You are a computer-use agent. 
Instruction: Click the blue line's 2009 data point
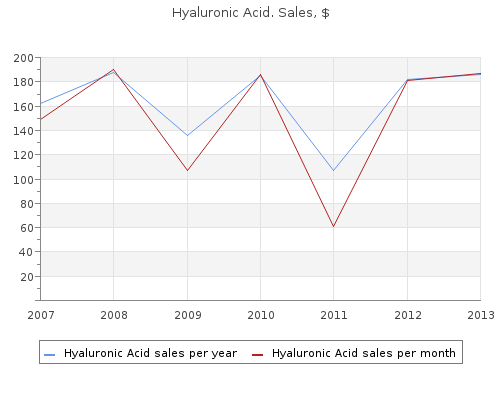(x=187, y=135)
